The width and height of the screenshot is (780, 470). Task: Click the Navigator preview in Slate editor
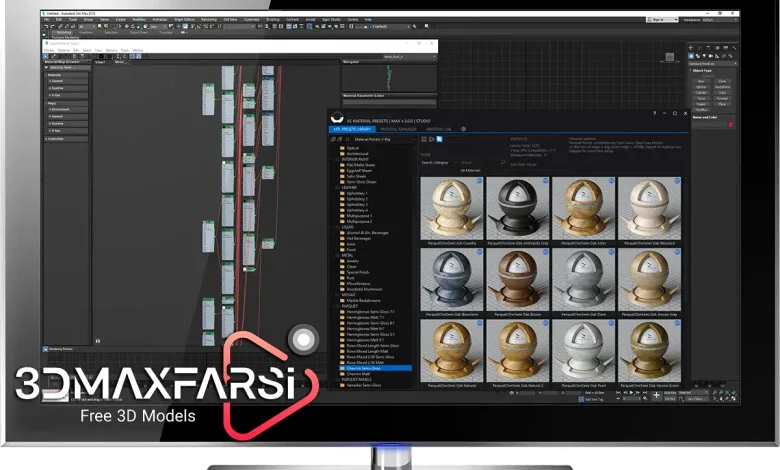389,78
